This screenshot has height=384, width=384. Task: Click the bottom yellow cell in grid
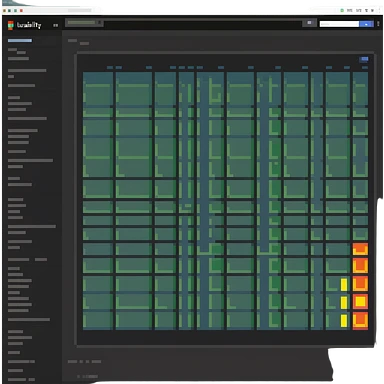344,321
